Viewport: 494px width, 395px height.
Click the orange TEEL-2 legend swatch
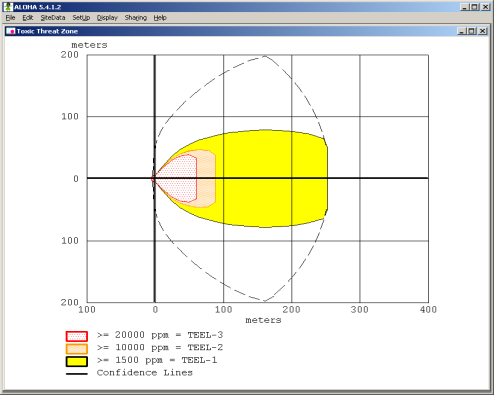[x=77, y=349]
